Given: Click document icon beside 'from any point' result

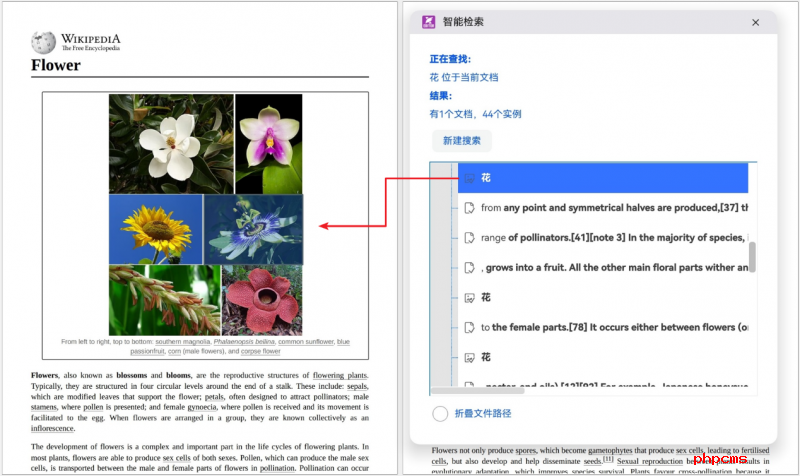Looking at the screenshot, I should click(468, 208).
